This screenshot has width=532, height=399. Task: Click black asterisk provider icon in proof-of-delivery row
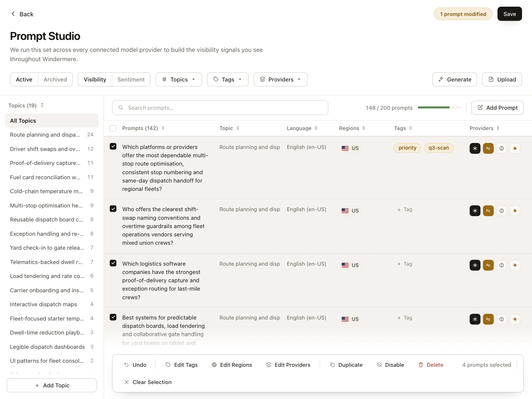475,265
